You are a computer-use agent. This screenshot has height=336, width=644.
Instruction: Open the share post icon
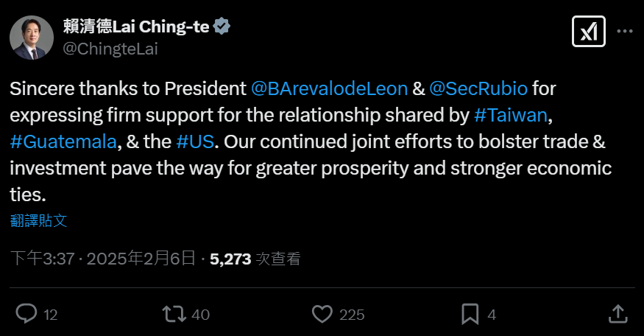[x=619, y=314]
